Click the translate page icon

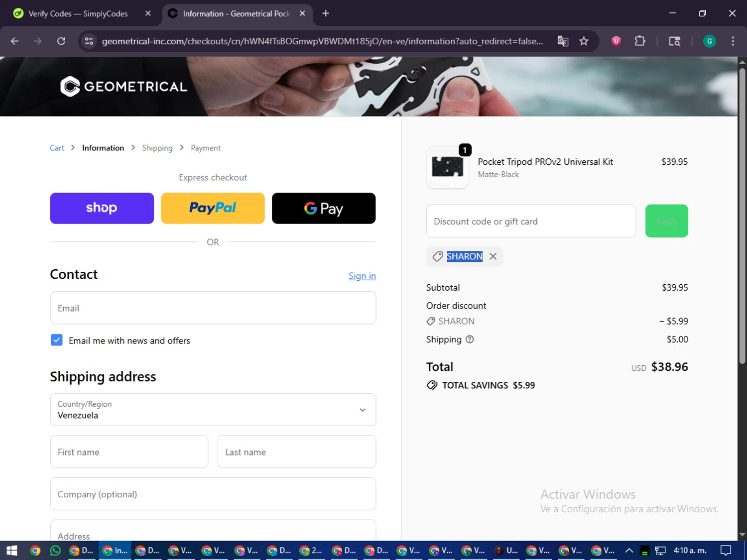click(x=563, y=41)
